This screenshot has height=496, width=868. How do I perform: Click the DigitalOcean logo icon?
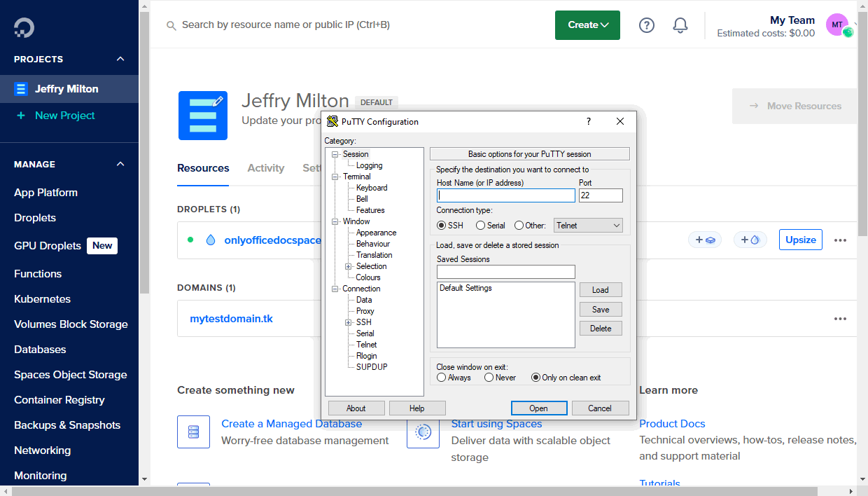[x=24, y=27]
